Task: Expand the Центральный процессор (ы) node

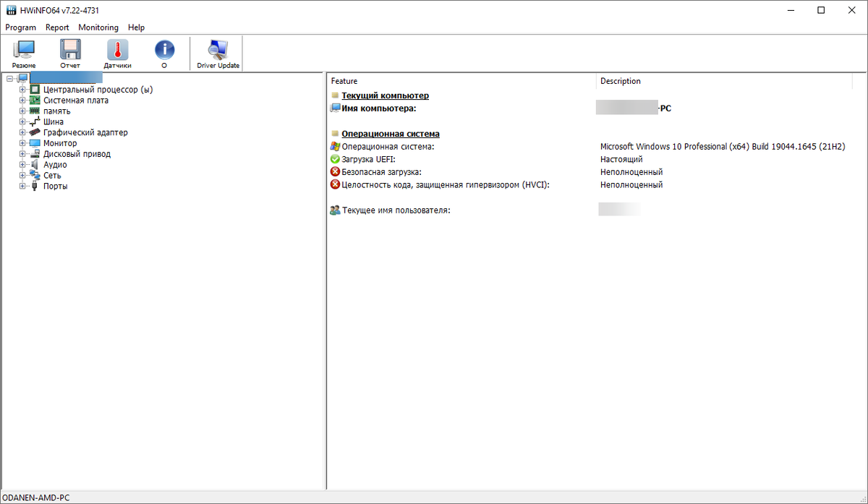Action: 22,90
